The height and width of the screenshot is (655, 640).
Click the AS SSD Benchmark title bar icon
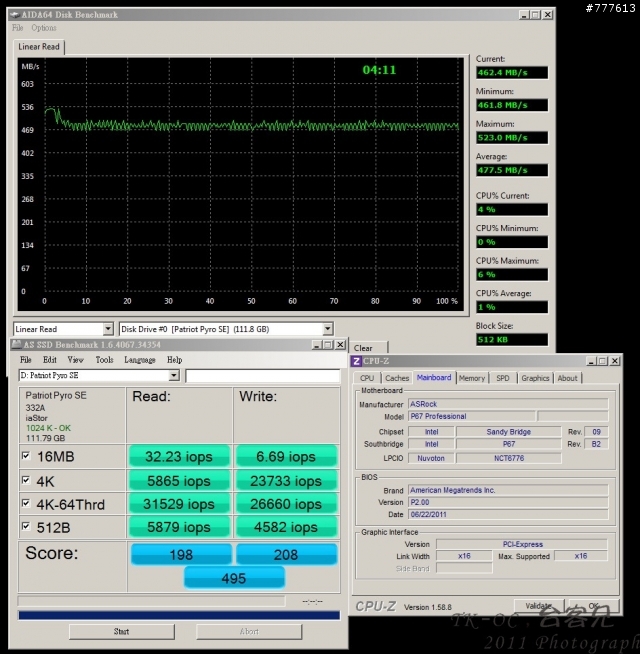pyautogui.click(x=17, y=345)
